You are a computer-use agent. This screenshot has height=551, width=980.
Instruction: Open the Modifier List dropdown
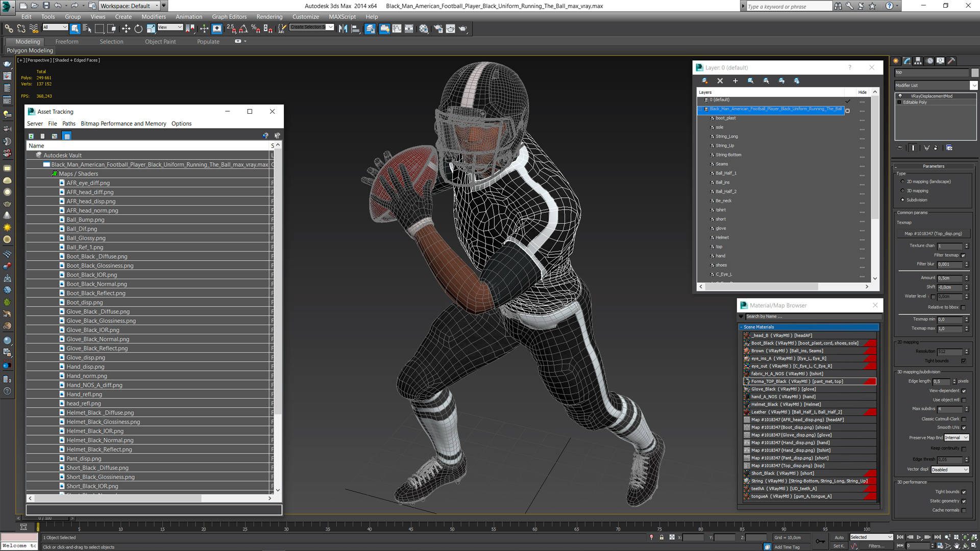click(x=973, y=85)
